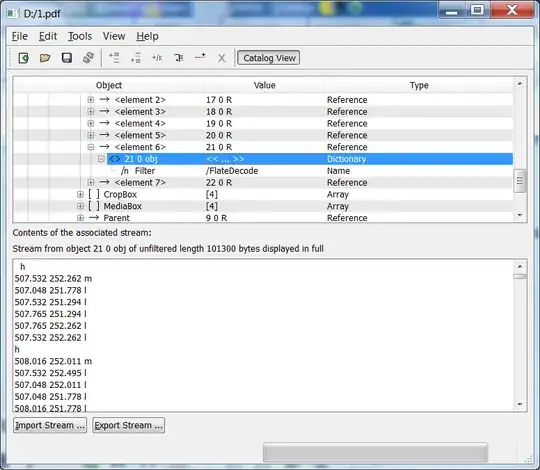Click the stream content scrollbar down arrow
540x470 pixels.
pos(520,404)
